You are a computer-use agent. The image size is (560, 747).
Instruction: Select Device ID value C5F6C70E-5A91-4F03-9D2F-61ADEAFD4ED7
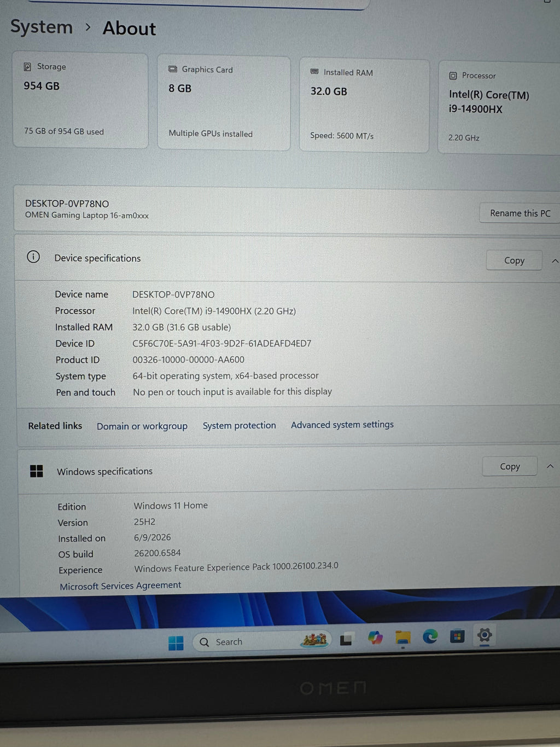pos(222,344)
